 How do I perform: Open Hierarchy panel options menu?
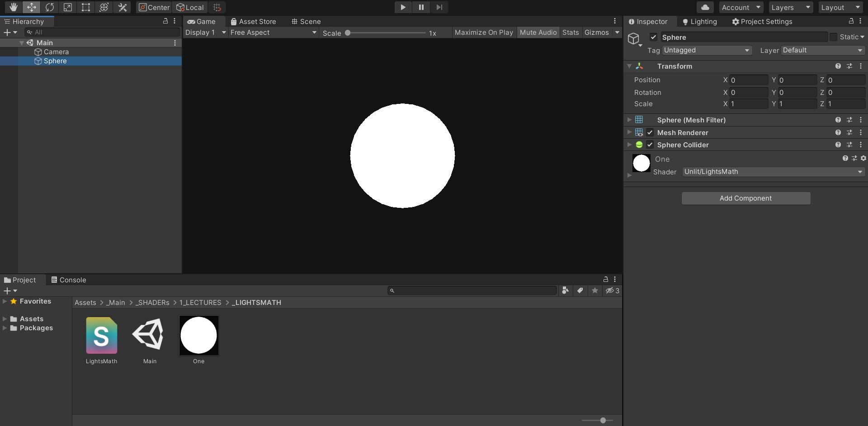click(175, 21)
